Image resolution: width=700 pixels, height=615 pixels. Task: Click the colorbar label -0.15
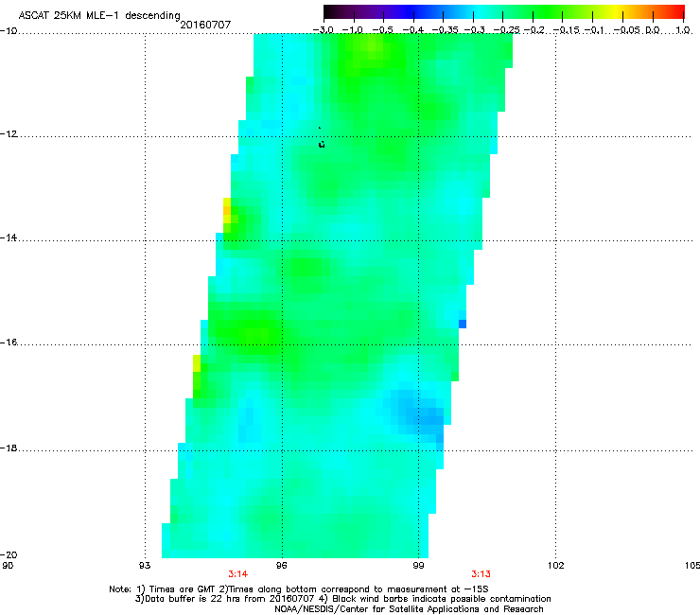[x=566, y=30]
